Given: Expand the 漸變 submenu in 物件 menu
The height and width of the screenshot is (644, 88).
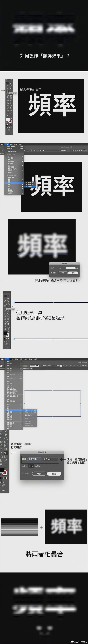Looking at the screenshot, I should pyautogui.click(x=14, y=410).
